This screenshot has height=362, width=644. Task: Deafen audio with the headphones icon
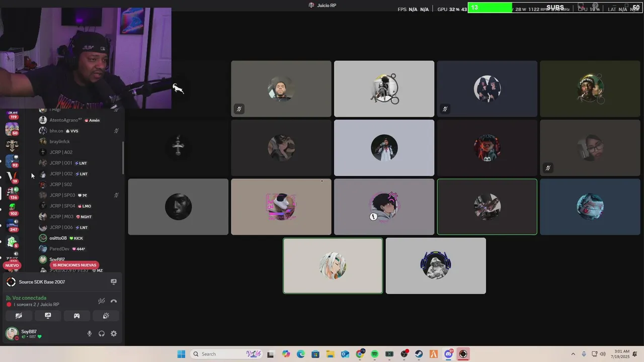pos(102,333)
